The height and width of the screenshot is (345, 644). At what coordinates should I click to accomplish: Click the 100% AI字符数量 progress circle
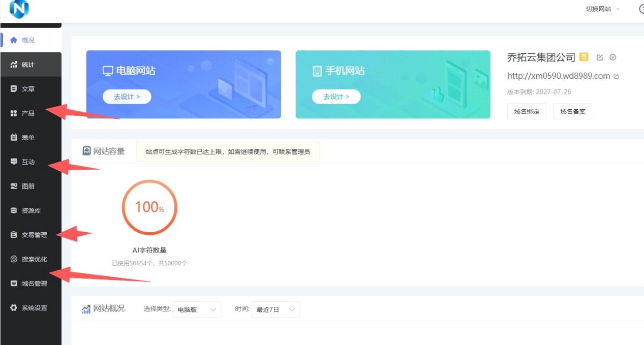(x=149, y=207)
